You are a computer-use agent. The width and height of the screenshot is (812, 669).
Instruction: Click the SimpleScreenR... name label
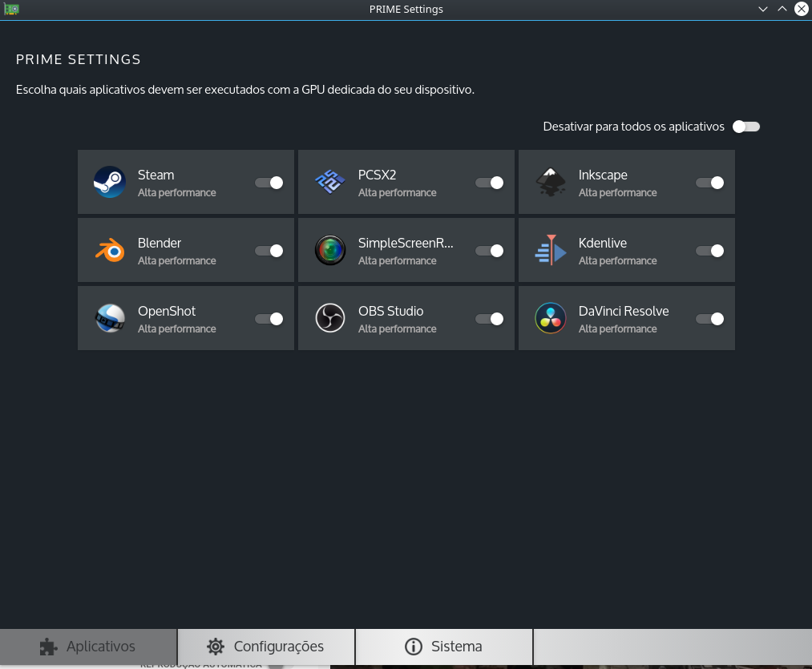(x=406, y=243)
